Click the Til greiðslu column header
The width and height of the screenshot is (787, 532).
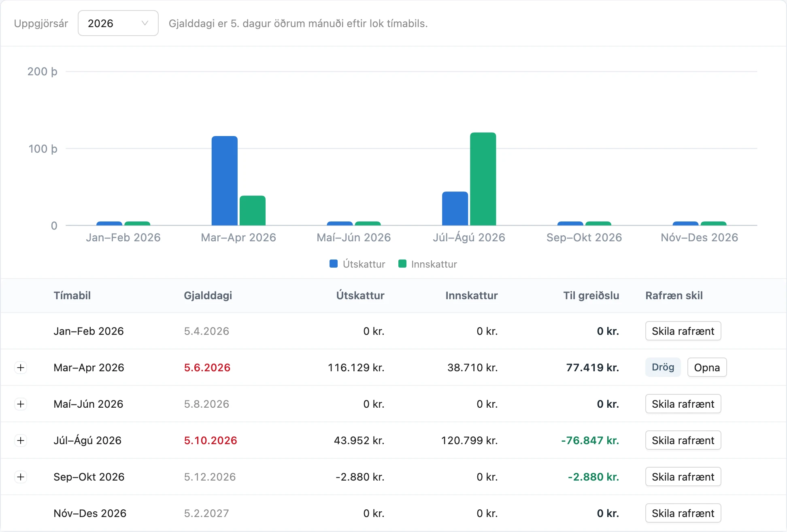(591, 296)
